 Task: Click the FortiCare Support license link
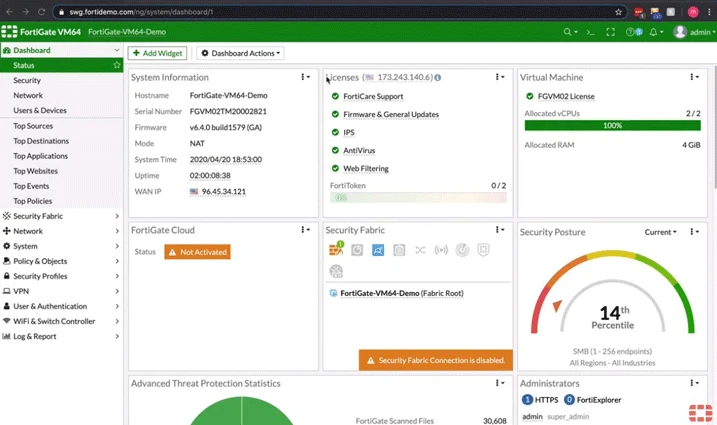(x=373, y=97)
